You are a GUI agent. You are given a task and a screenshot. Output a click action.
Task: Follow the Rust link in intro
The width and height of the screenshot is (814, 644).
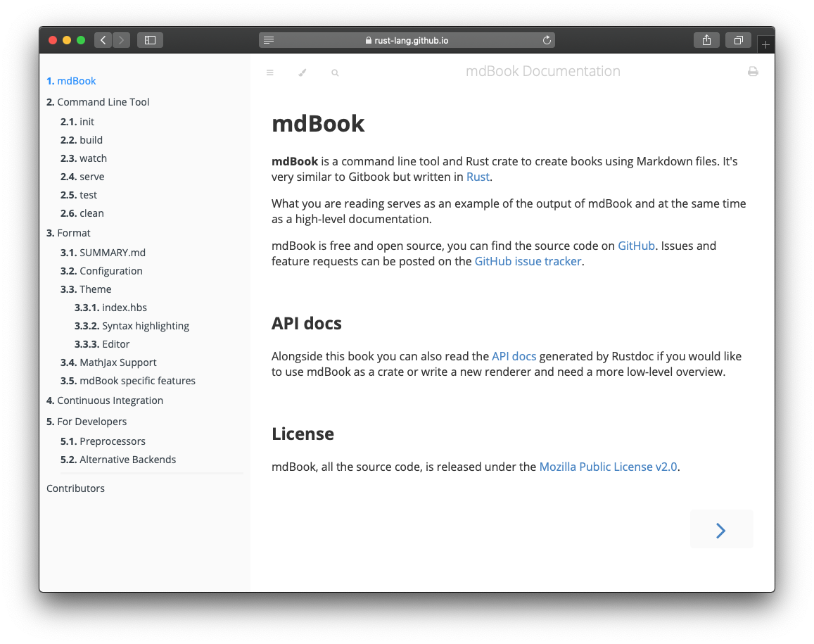coord(478,177)
